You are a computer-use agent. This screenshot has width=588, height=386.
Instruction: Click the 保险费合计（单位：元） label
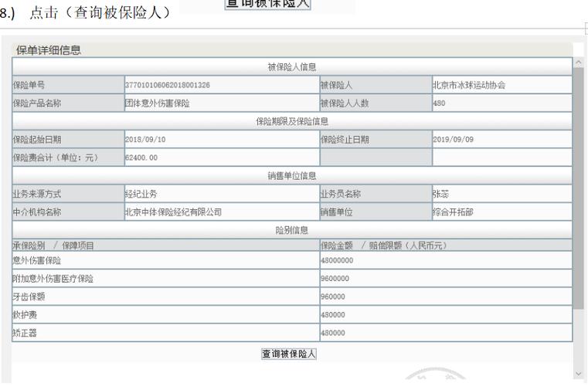56,157
